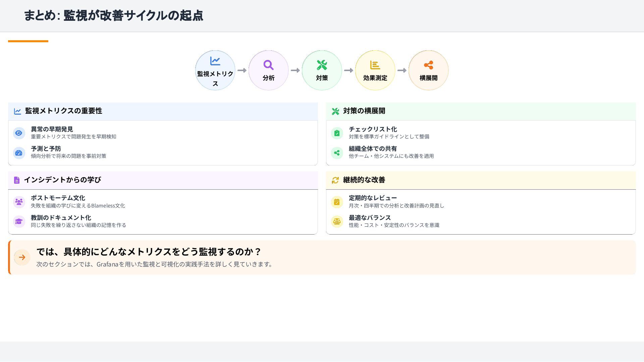Screen dimensions: 644x362
Task: Click the orange arrow icon in bottom banner
Action: (x=22, y=257)
